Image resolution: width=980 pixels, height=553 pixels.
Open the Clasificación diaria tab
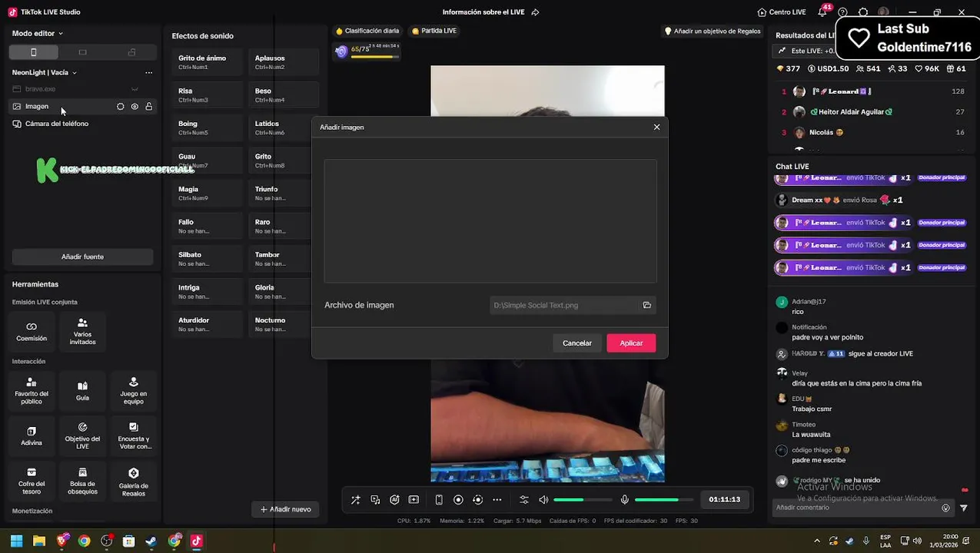tap(368, 31)
